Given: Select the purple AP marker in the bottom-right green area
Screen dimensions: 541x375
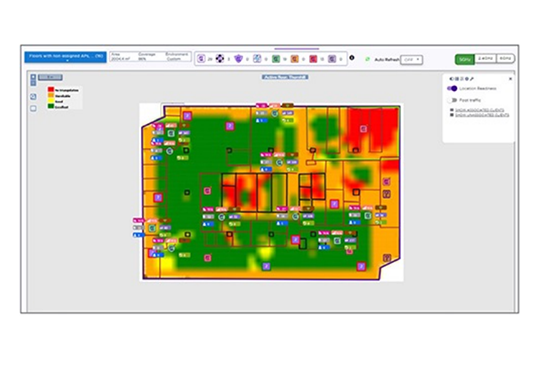Looking at the screenshot, I should click(x=361, y=266).
